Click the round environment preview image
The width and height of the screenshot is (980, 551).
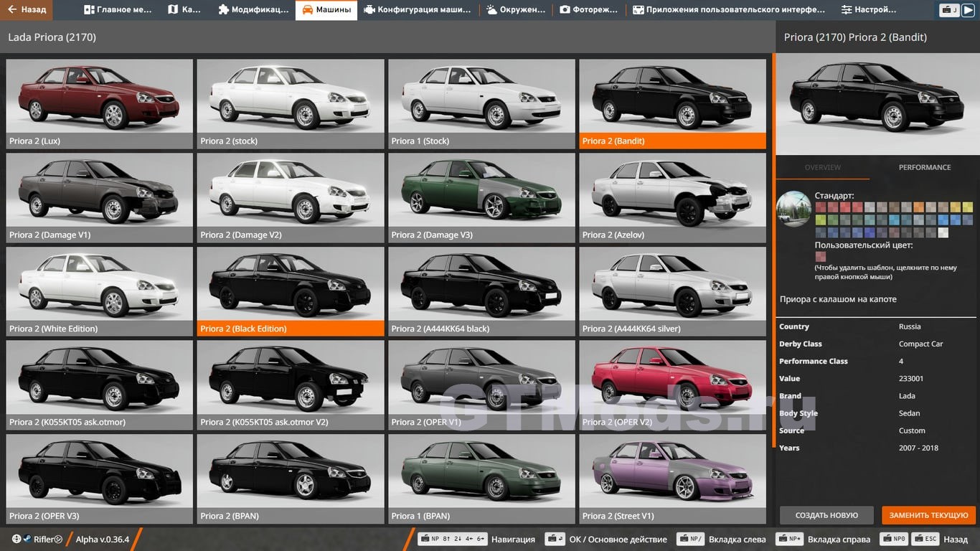[793, 209]
